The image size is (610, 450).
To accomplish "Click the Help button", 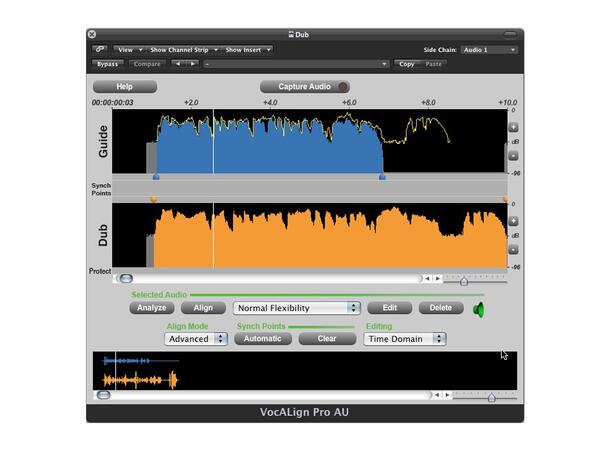I will (125, 86).
